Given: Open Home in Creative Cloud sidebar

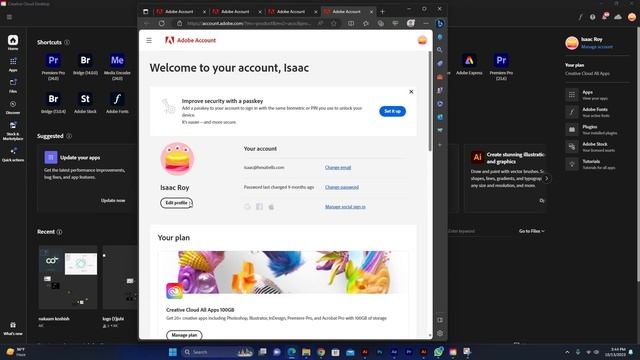Looking at the screenshot, I should point(13,42).
